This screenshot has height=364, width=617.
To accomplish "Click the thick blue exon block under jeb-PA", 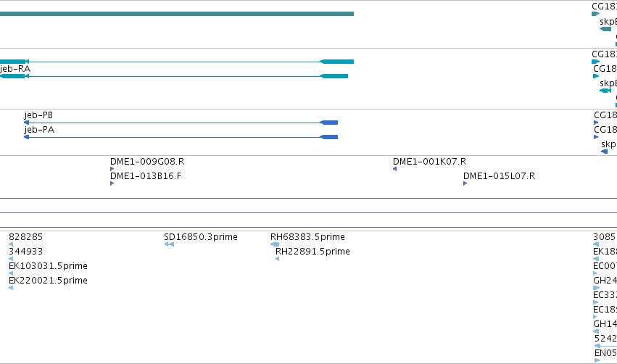I will click(329, 137).
